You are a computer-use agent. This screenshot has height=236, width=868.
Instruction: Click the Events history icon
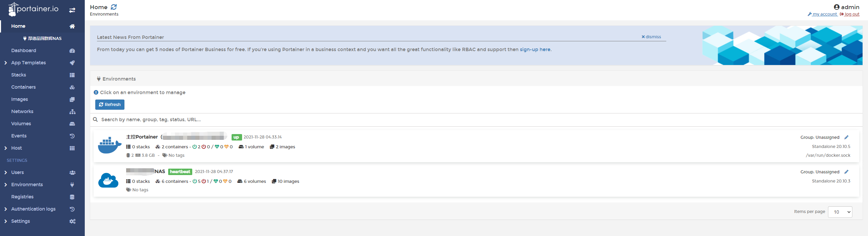[72, 136]
